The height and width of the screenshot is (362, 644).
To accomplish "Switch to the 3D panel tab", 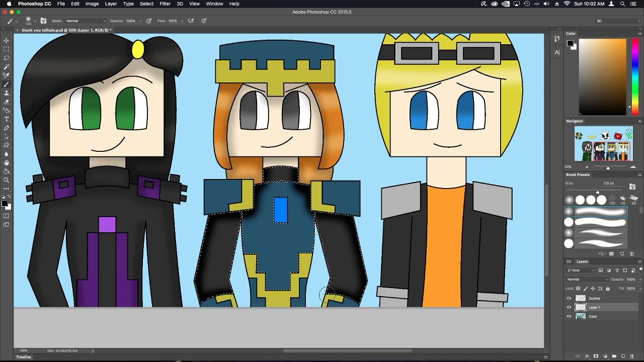I will pos(569,261).
